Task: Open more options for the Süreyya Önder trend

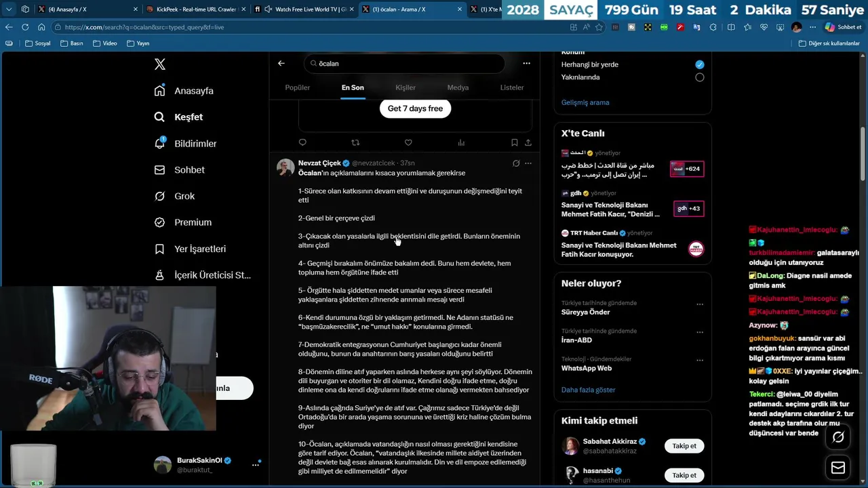Action: point(700,304)
